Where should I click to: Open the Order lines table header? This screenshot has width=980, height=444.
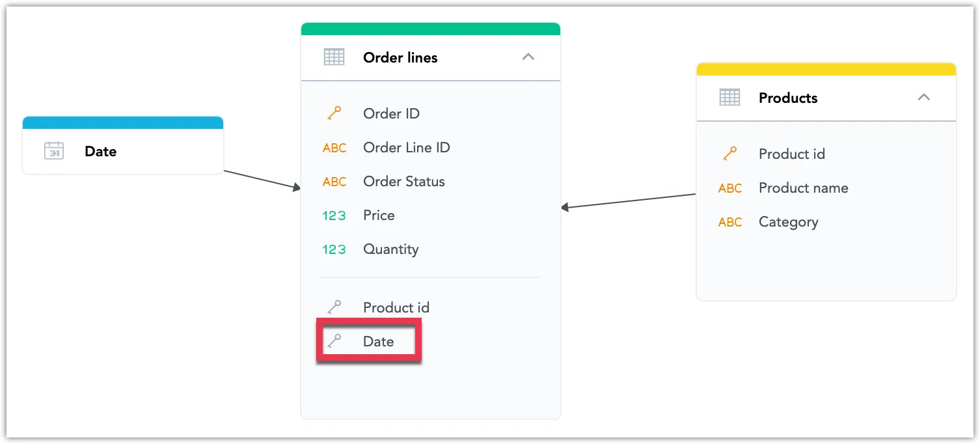pyautogui.click(x=400, y=57)
